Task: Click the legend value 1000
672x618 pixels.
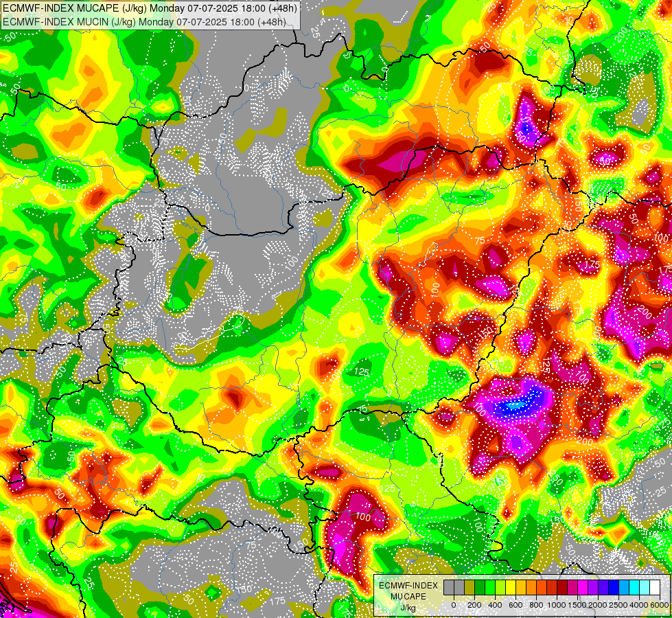Action: pos(556,605)
